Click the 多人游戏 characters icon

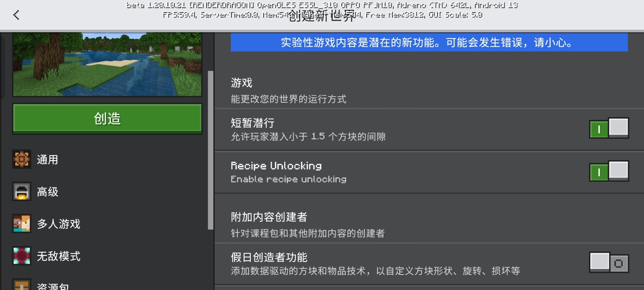(x=21, y=224)
